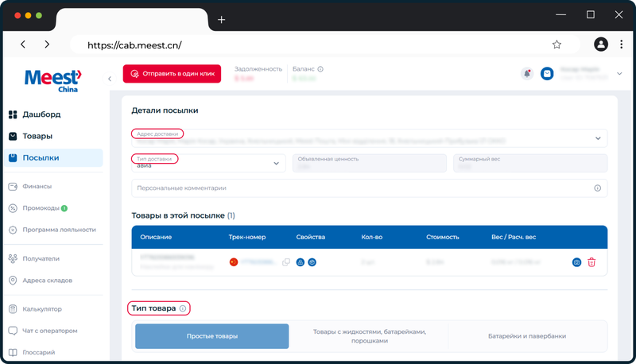Click the user avatar parcel icon
The image size is (636, 364).
[x=547, y=74]
